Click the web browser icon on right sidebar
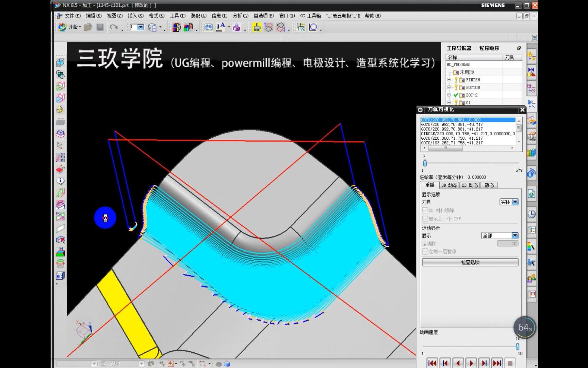The image size is (588, 368). (x=531, y=194)
